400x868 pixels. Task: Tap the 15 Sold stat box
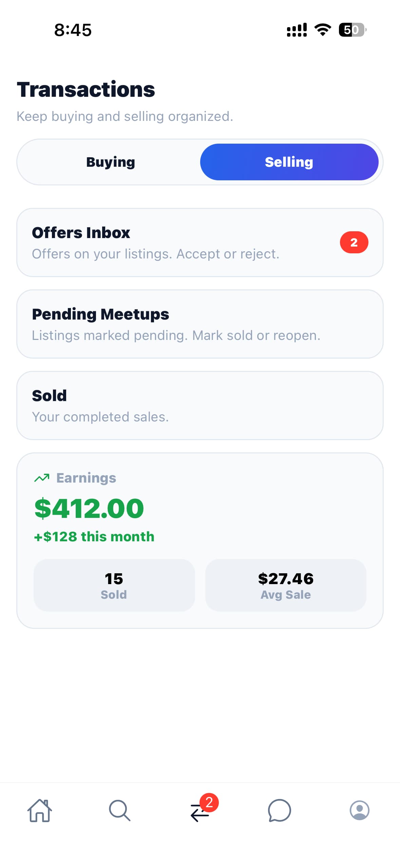(x=114, y=585)
